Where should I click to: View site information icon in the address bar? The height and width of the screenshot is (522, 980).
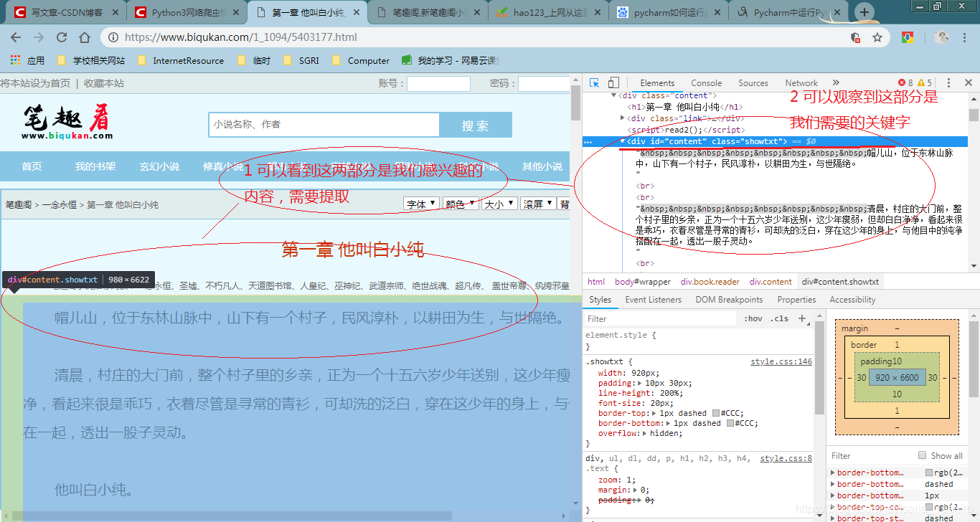click(x=113, y=37)
